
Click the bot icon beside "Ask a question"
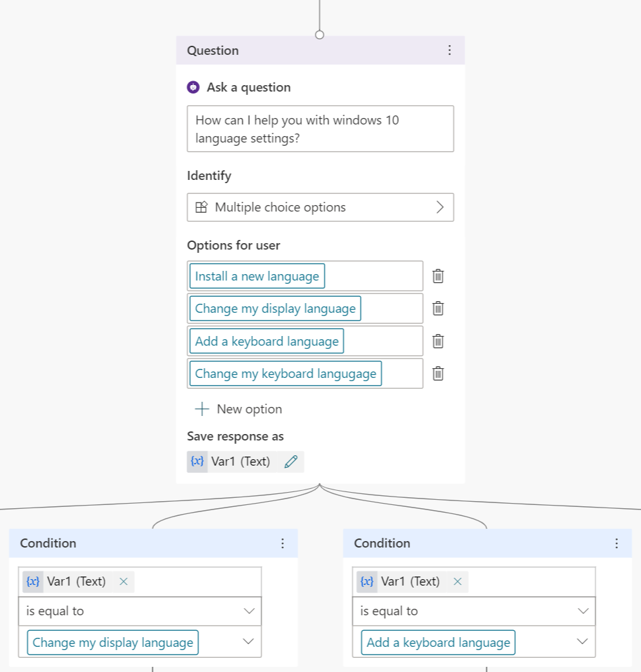193,87
